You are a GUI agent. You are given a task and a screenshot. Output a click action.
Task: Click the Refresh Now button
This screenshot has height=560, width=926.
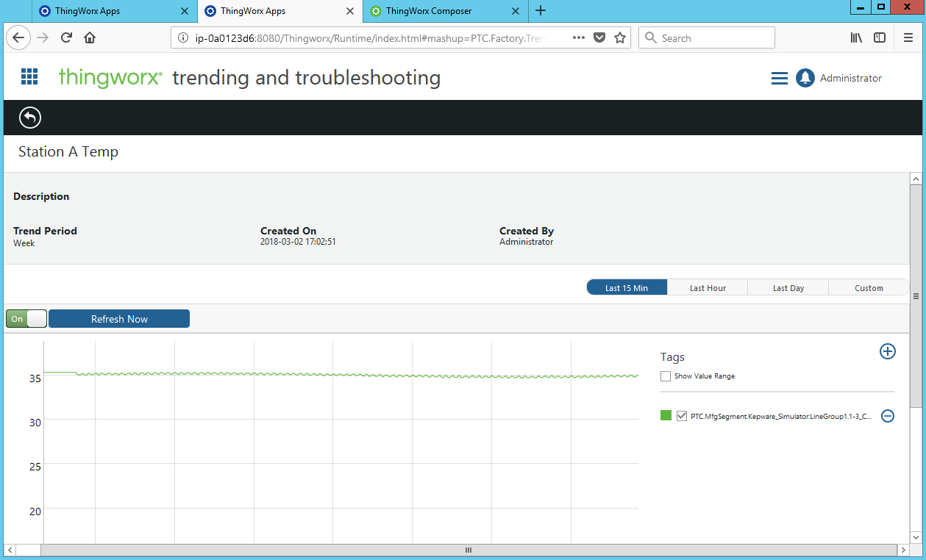point(118,318)
